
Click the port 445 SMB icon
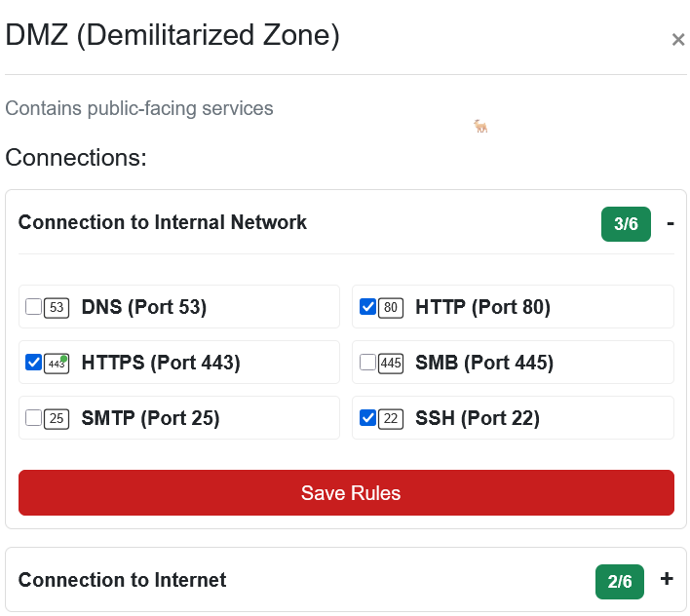tap(391, 364)
